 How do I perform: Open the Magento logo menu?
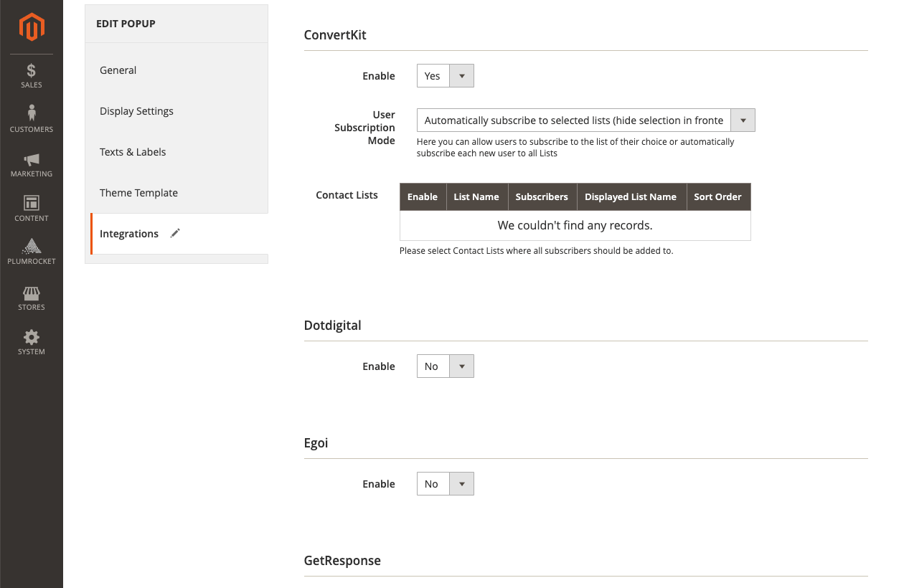coord(31,27)
